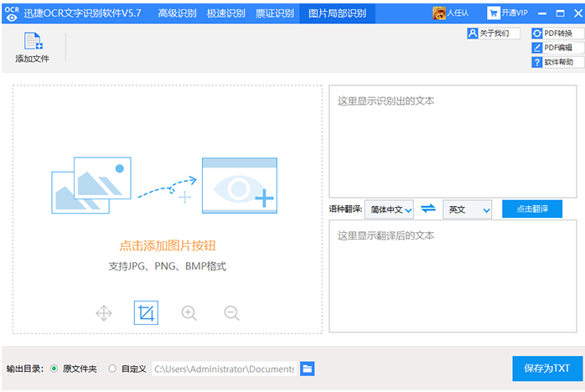Open the PDF转换 tool
The width and height of the screenshot is (585, 392).
552,34
